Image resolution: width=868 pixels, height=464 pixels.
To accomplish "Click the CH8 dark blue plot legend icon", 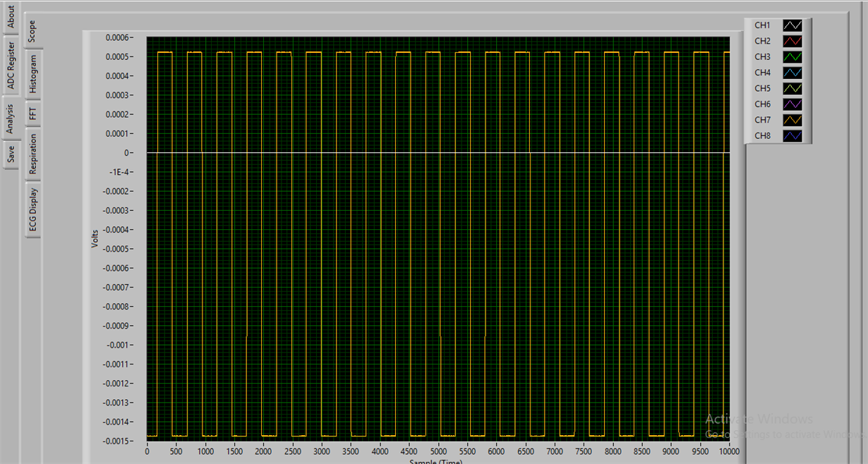I will [793, 135].
